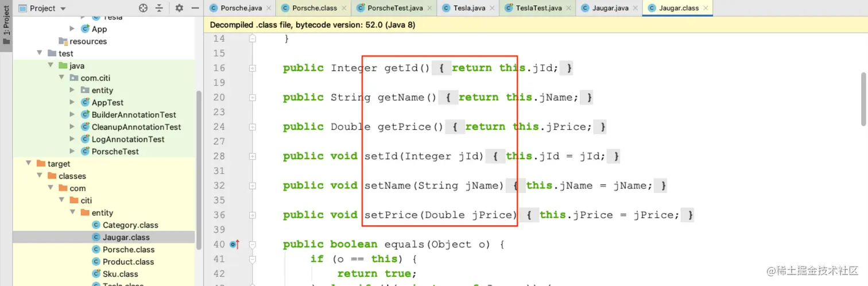Screen dimensions: 868x286
Task: Collapse the classes folder
Action: tap(40, 176)
